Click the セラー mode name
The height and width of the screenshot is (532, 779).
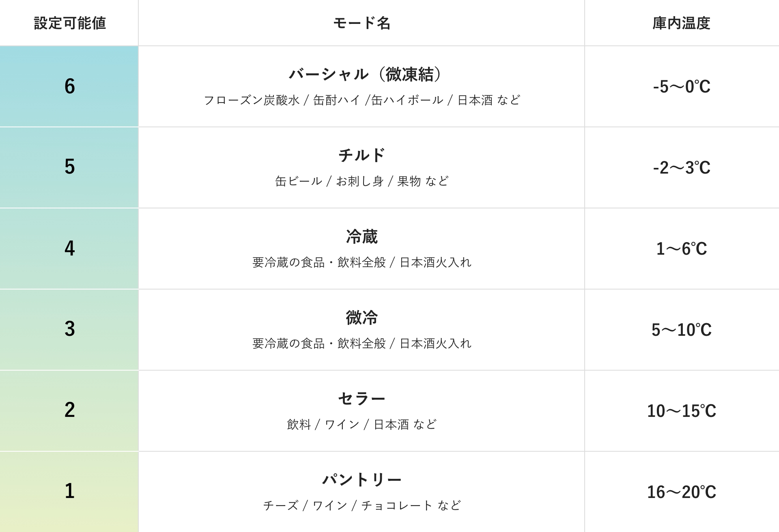pyautogui.click(x=361, y=399)
